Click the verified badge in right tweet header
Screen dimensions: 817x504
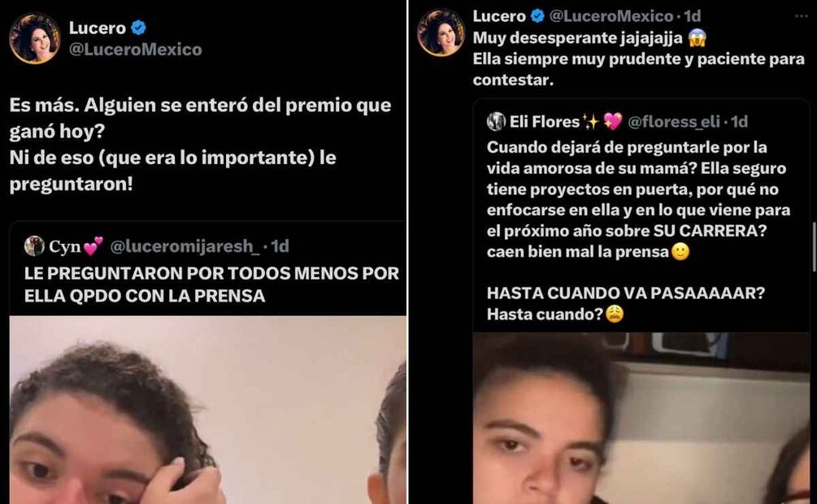[x=537, y=16]
